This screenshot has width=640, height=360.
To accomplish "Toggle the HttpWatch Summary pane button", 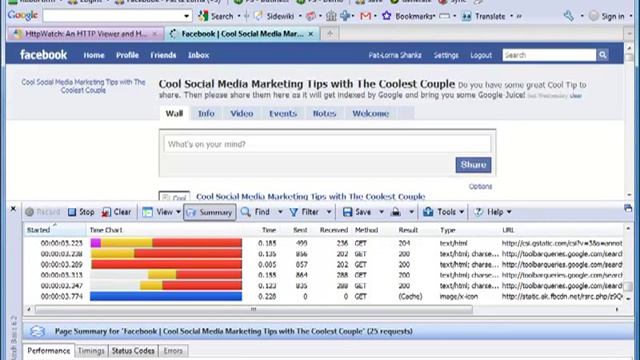I will point(210,212).
